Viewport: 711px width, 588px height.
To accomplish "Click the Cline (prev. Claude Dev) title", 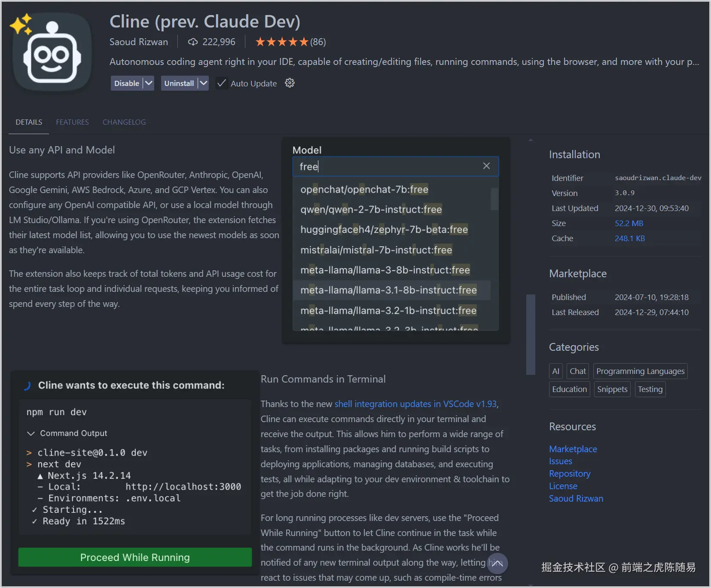I will (x=205, y=21).
